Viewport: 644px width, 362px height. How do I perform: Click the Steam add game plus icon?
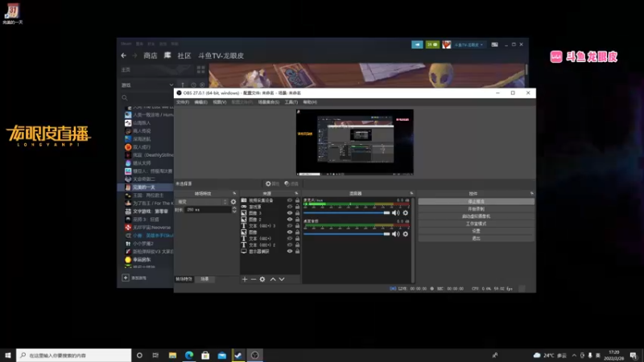coord(126,278)
